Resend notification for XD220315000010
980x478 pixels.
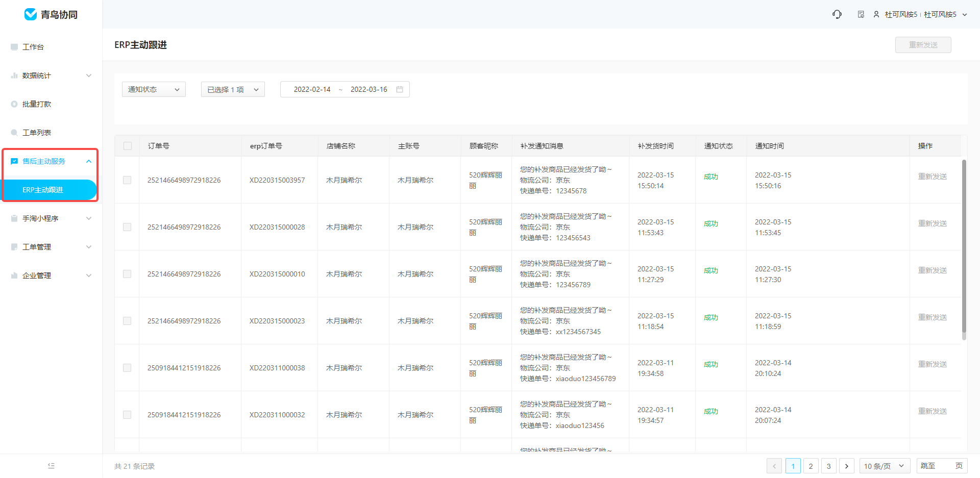click(x=933, y=270)
